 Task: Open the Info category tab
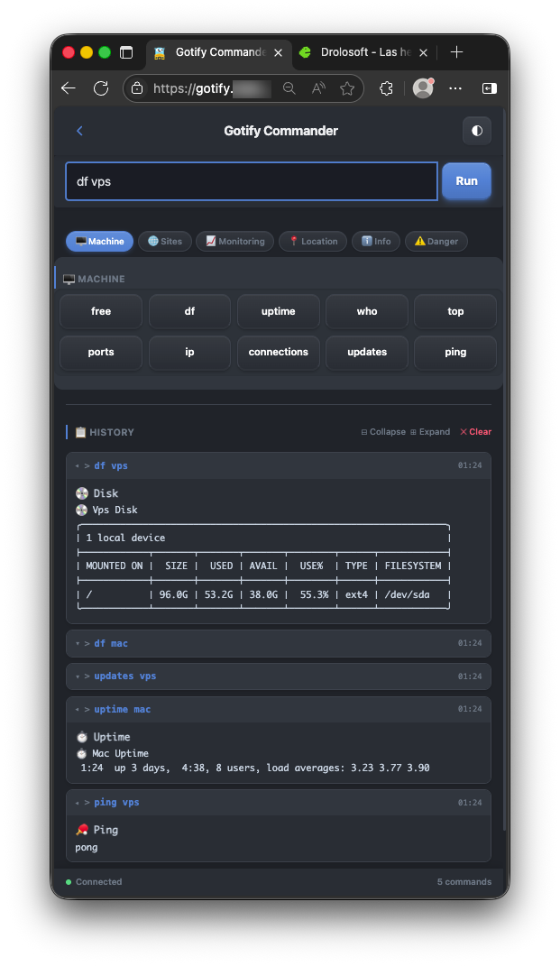point(376,241)
